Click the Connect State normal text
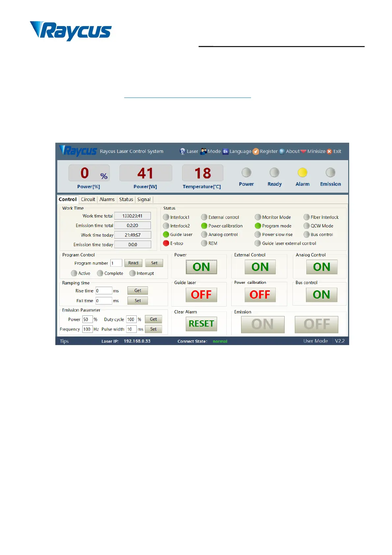Screen dimensions: 392x555 220,341
